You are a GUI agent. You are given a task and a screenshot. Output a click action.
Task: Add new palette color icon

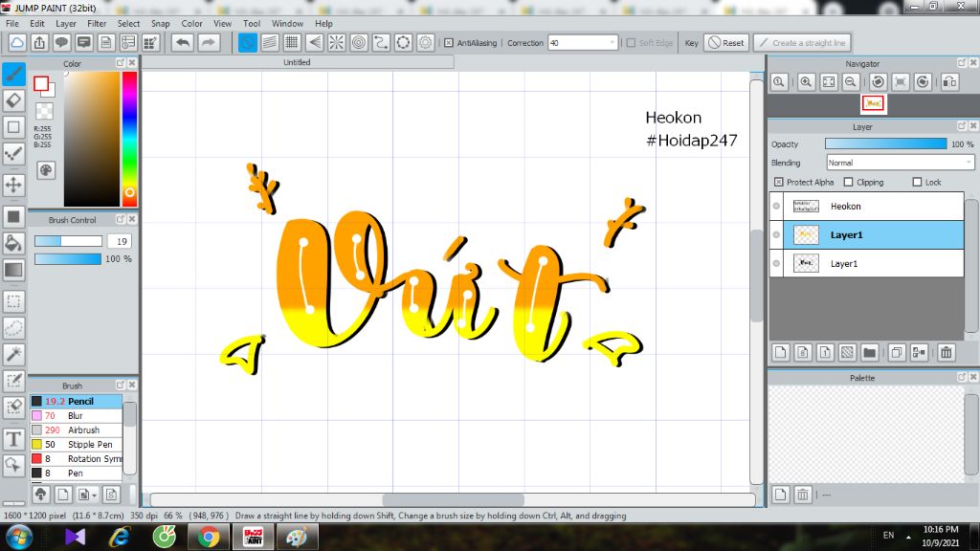780,495
